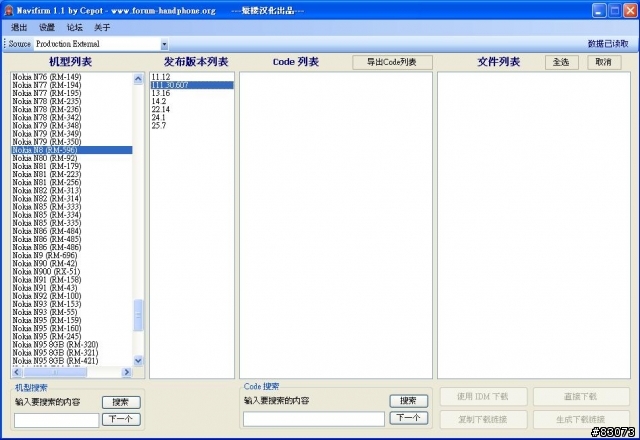
Task: Click 搜索 button in 机型搜索 panel
Action: click(x=121, y=402)
